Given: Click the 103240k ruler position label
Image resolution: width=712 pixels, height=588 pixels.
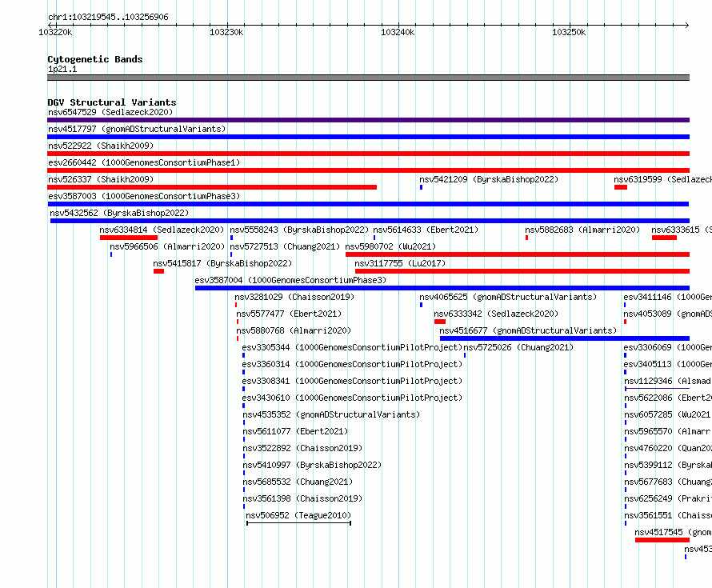Looking at the screenshot, I should tap(398, 32).
